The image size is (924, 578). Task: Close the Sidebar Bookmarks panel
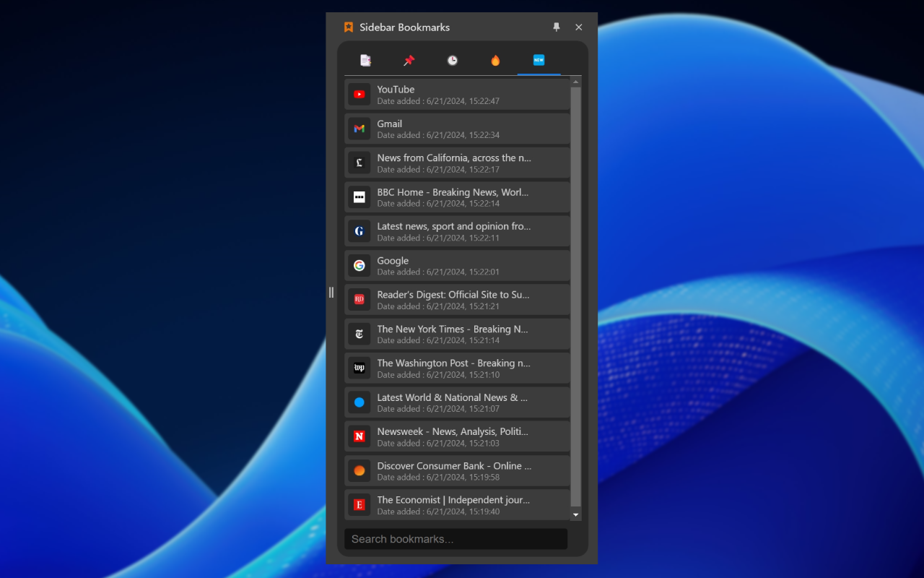pos(578,27)
